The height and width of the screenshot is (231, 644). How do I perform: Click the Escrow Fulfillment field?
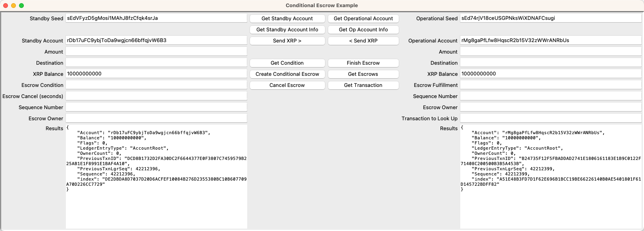551,85
